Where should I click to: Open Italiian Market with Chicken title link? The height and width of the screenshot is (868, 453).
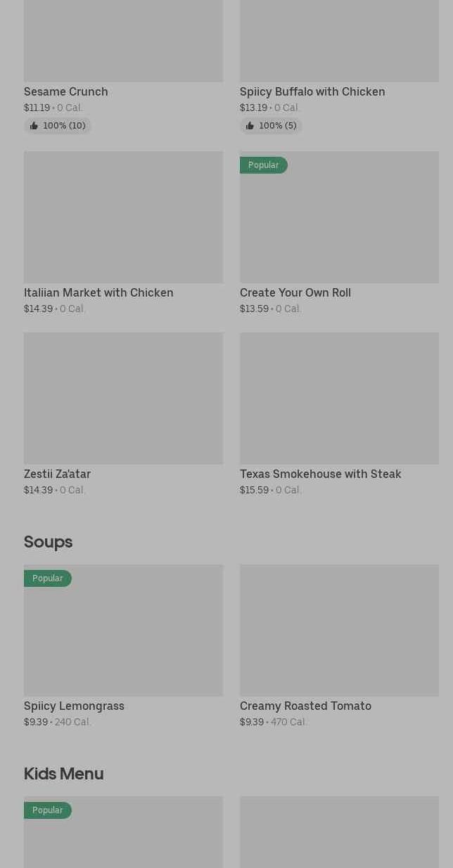98,292
